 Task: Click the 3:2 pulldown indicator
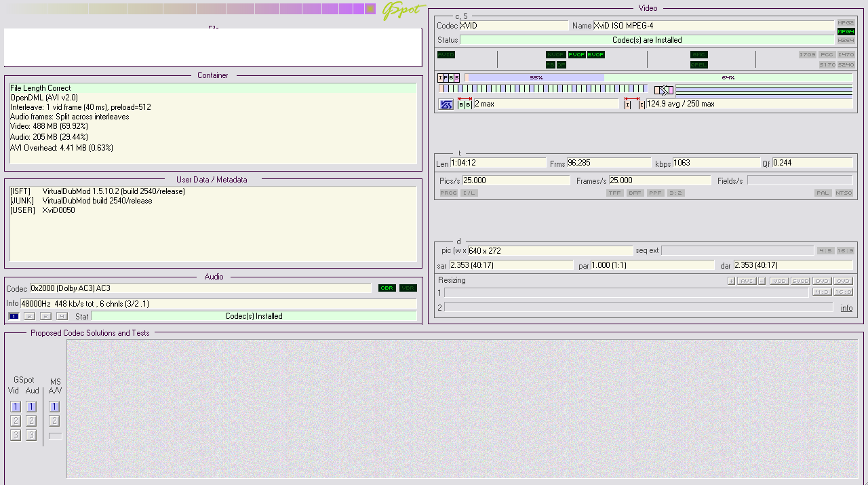pos(675,193)
